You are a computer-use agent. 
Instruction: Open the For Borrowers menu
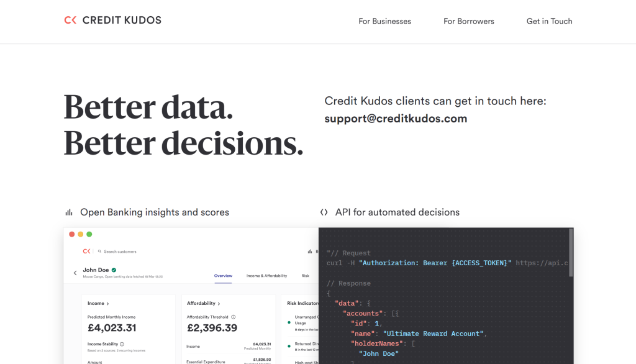(468, 21)
